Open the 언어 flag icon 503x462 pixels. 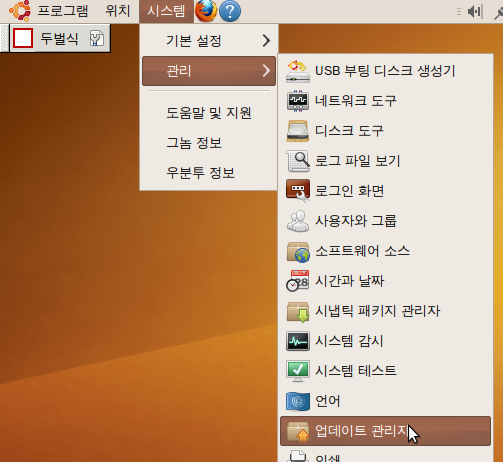pos(298,401)
